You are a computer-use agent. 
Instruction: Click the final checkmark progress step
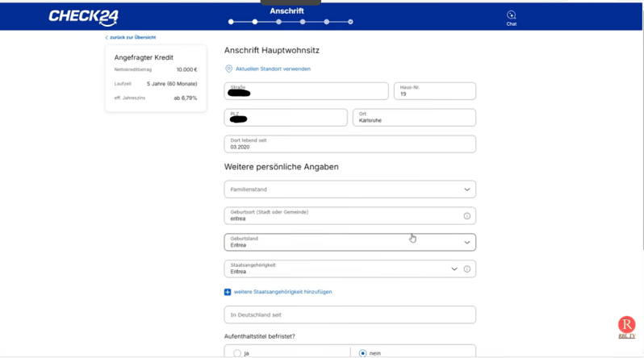pyautogui.click(x=350, y=22)
